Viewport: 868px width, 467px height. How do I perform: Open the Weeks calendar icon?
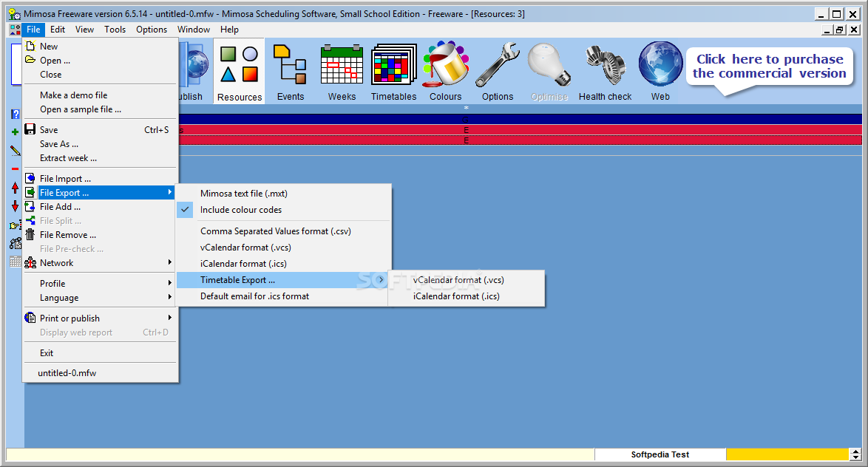tap(342, 71)
